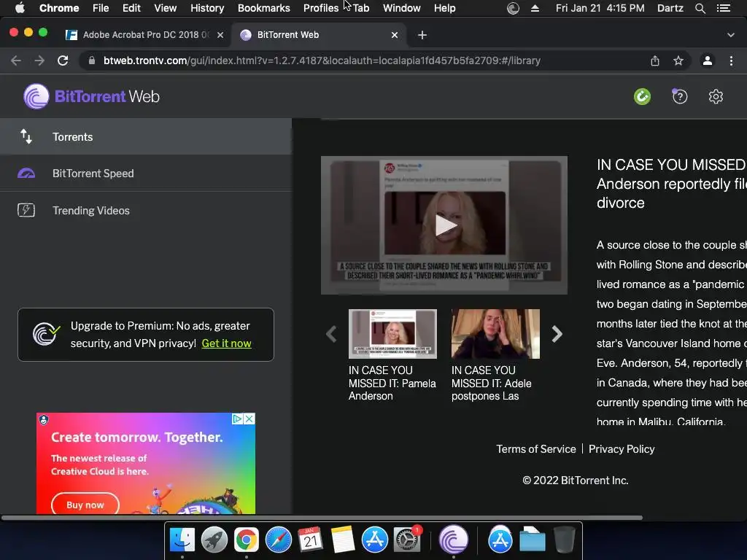Open BitTorrent Web app in the Dock
This screenshot has height=560, width=747.
coord(454,540)
